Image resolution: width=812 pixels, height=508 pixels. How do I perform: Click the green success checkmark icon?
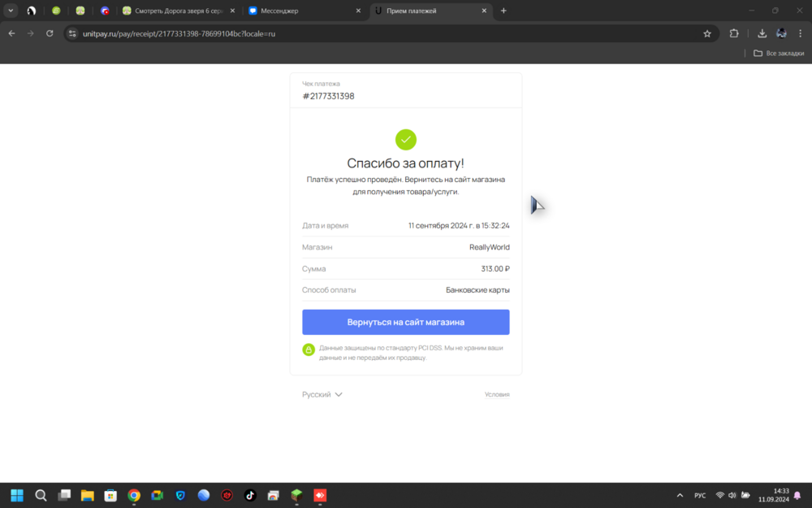click(405, 140)
